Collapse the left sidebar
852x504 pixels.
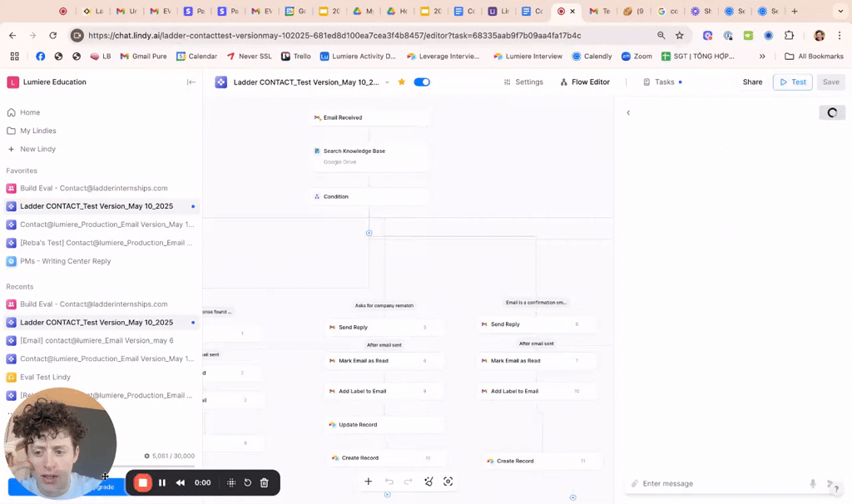coord(191,82)
